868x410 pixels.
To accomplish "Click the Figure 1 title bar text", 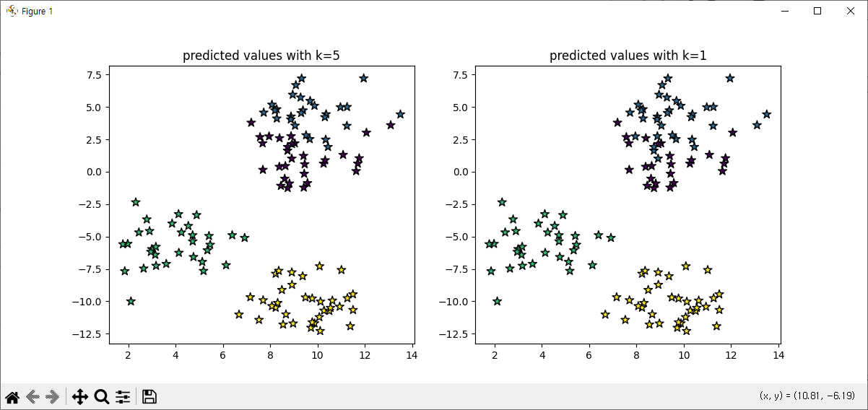I will 37,12.
